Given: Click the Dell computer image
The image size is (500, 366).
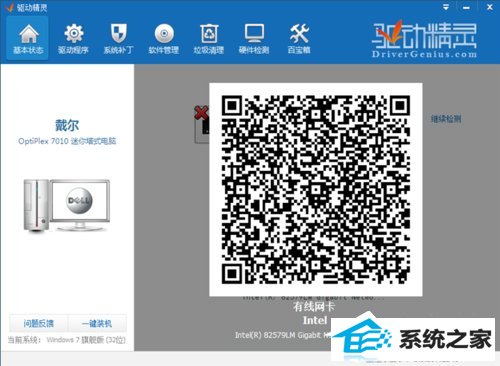Looking at the screenshot, I should click(x=67, y=205).
